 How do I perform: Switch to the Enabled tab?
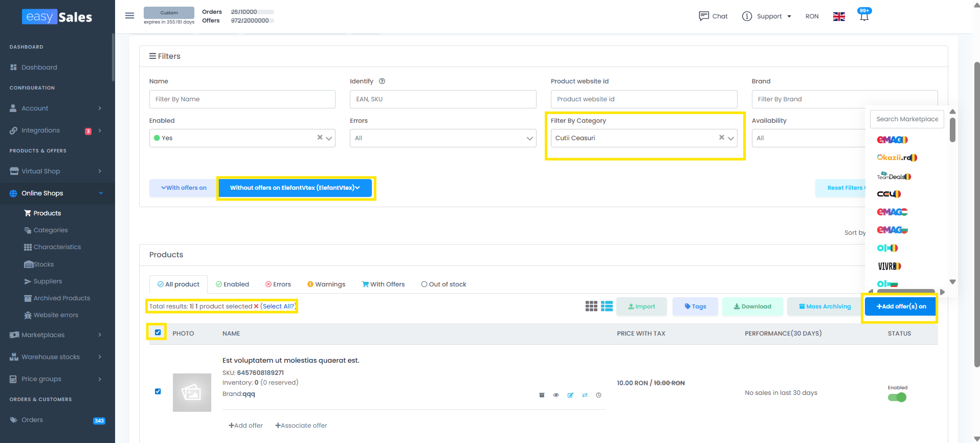[x=232, y=284]
